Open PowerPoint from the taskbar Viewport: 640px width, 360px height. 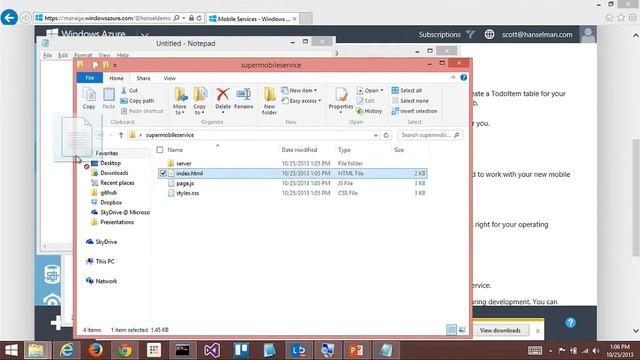[356, 350]
